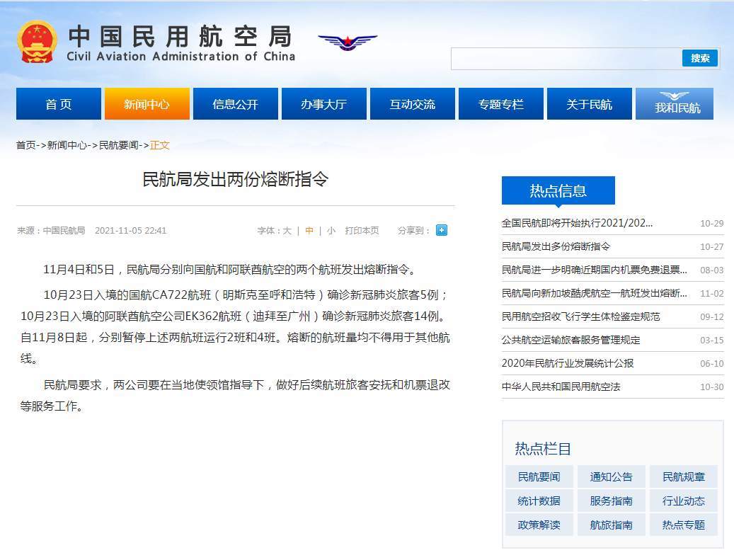
Task: Set font size to 小
Action: [x=331, y=231]
